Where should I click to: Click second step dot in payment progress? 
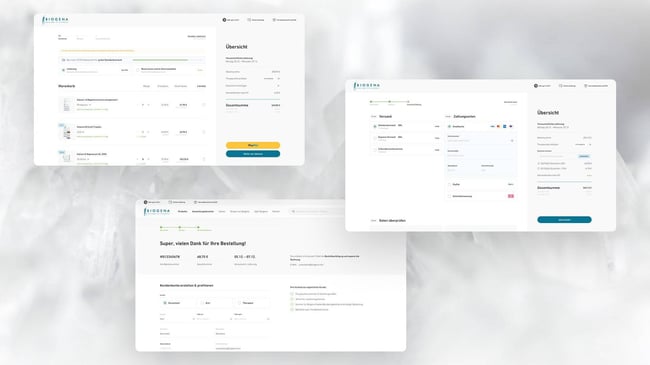[x=390, y=102]
